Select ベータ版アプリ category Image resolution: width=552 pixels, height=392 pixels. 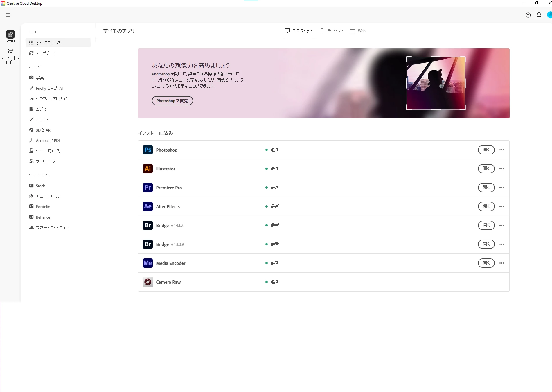58,151
